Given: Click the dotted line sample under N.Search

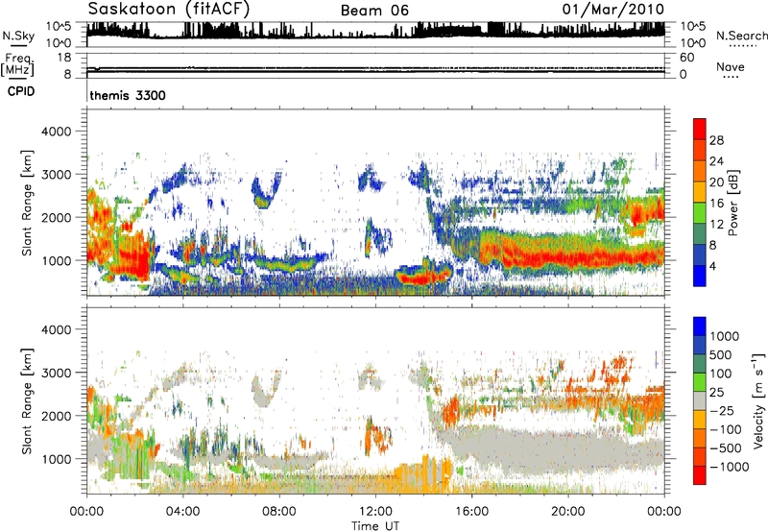Looking at the screenshot, I should (743, 46).
